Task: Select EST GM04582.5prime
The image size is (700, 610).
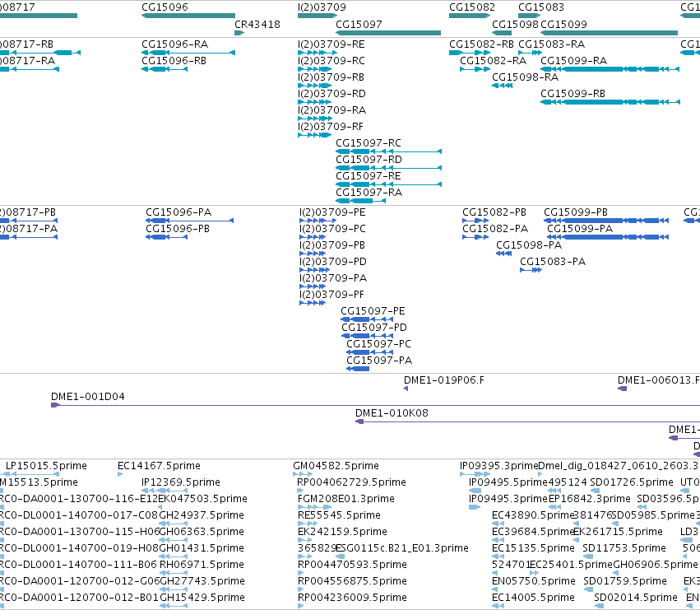Action: click(336, 466)
